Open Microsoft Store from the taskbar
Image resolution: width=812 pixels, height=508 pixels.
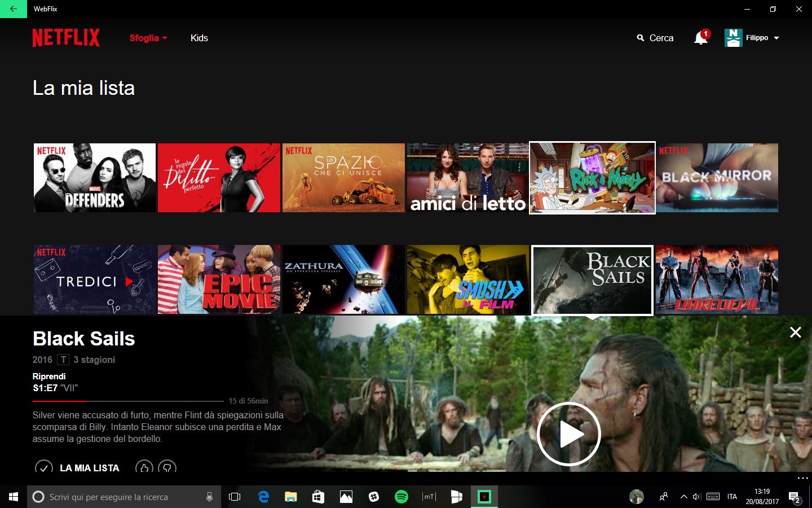coord(318,497)
